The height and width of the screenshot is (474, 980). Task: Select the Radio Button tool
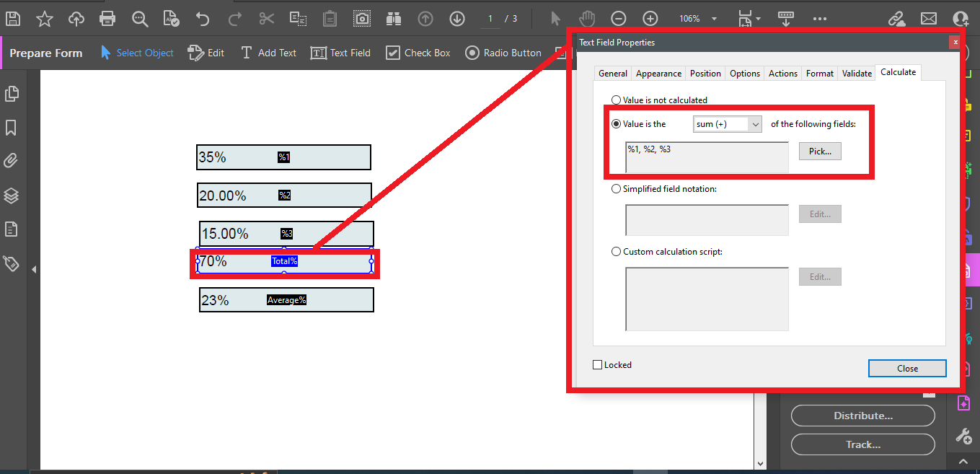503,52
